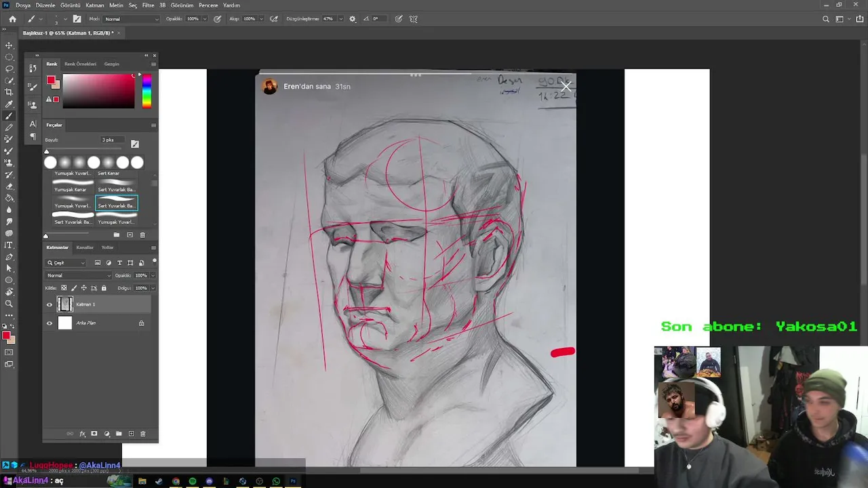Select the Move tool
Image resolution: width=868 pixels, height=488 pixels.
click(x=9, y=45)
